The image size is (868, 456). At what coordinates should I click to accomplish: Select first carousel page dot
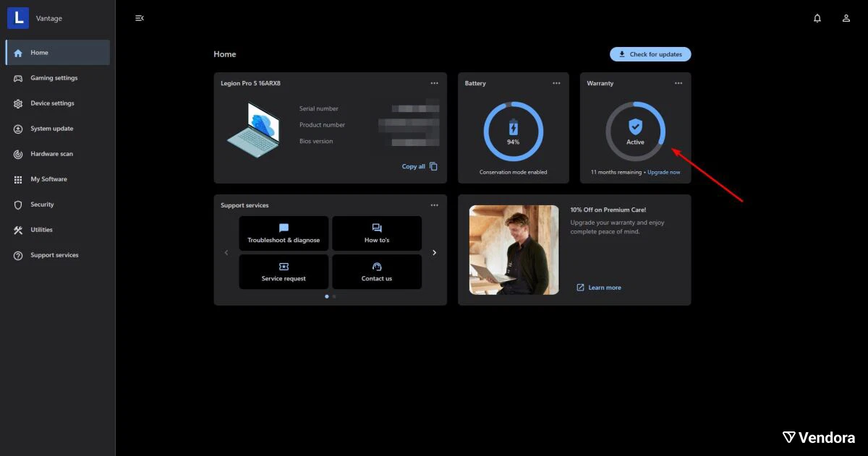click(x=327, y=296)
